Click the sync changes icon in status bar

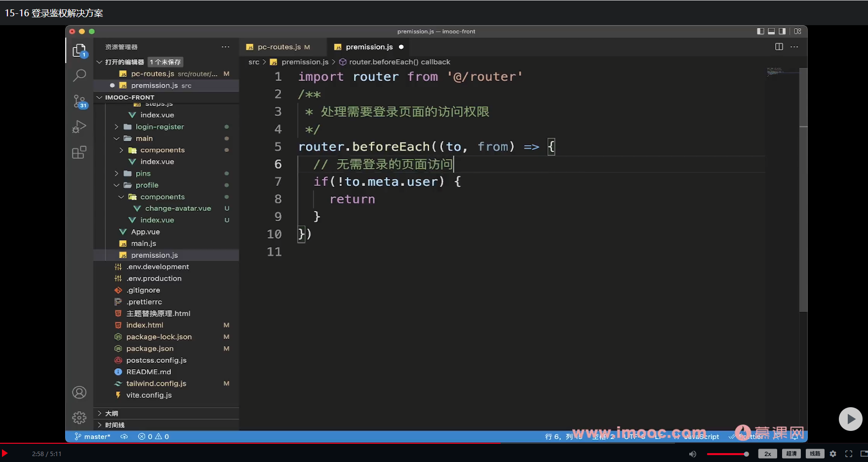coord(124,436)
